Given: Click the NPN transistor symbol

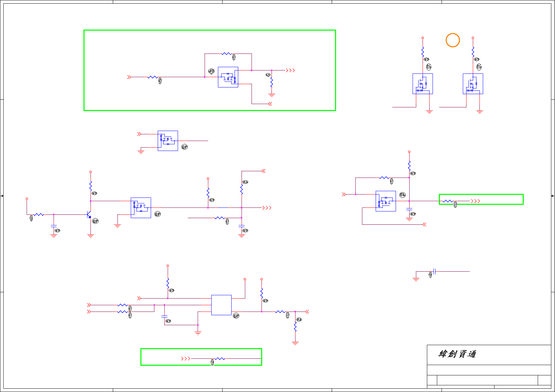Looking at the screenshot, I should 89,214.
